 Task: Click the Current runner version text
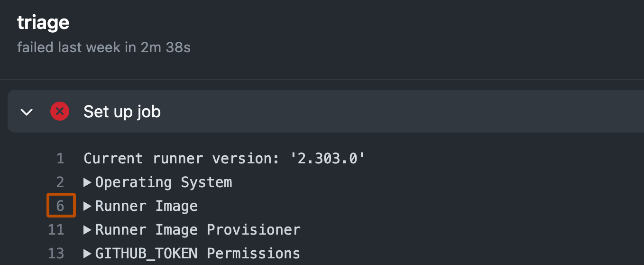181,159
